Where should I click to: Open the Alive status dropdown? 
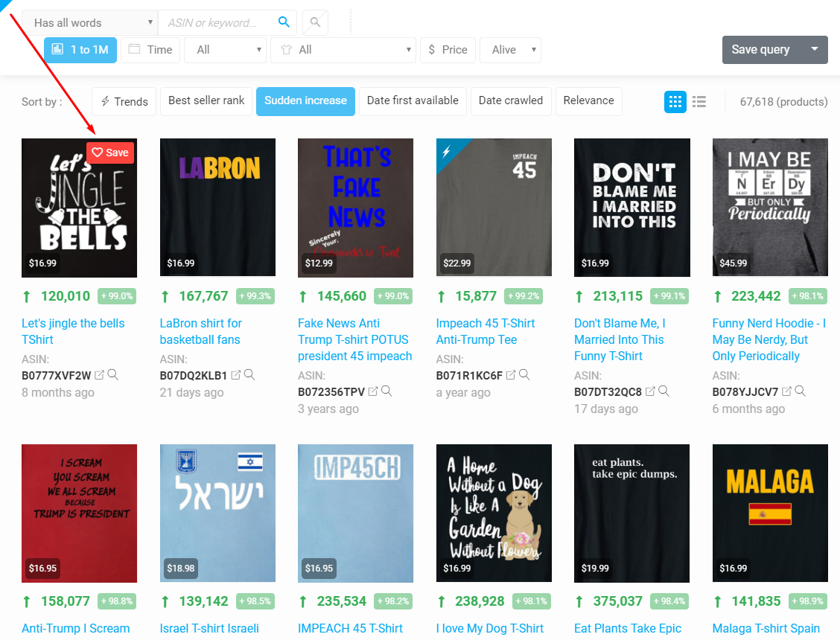[511, 50]
